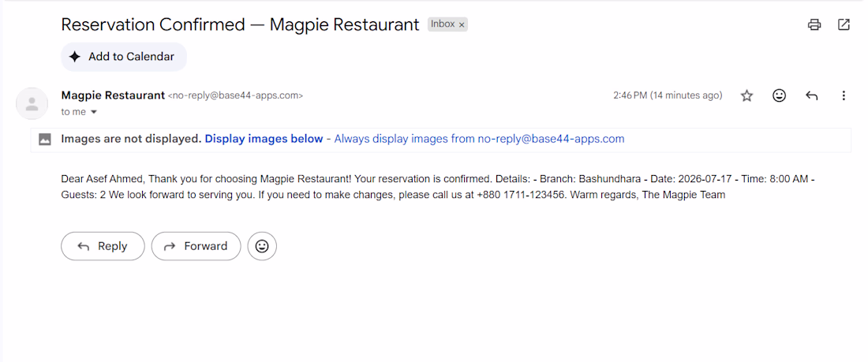Remove the Inbox label with the x
The height and width of the screenshot is (362, 868).
click(x=462, y=24)
